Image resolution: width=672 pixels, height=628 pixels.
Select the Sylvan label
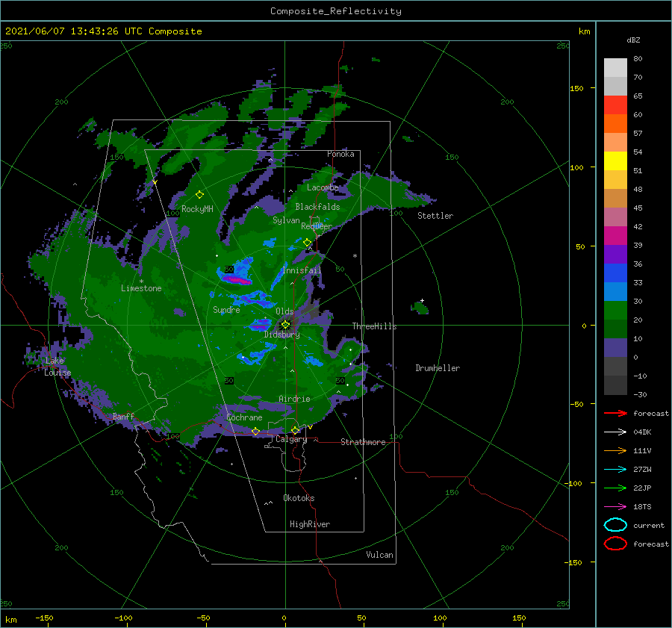[286, 220]
